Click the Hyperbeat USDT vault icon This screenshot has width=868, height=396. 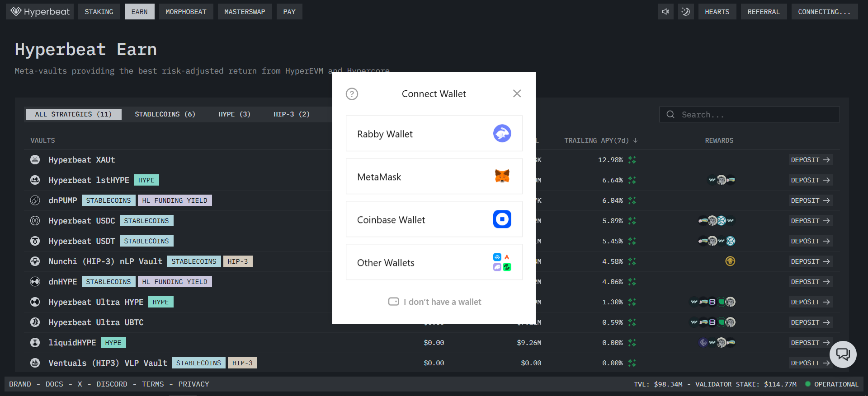(x=35, y=241)
